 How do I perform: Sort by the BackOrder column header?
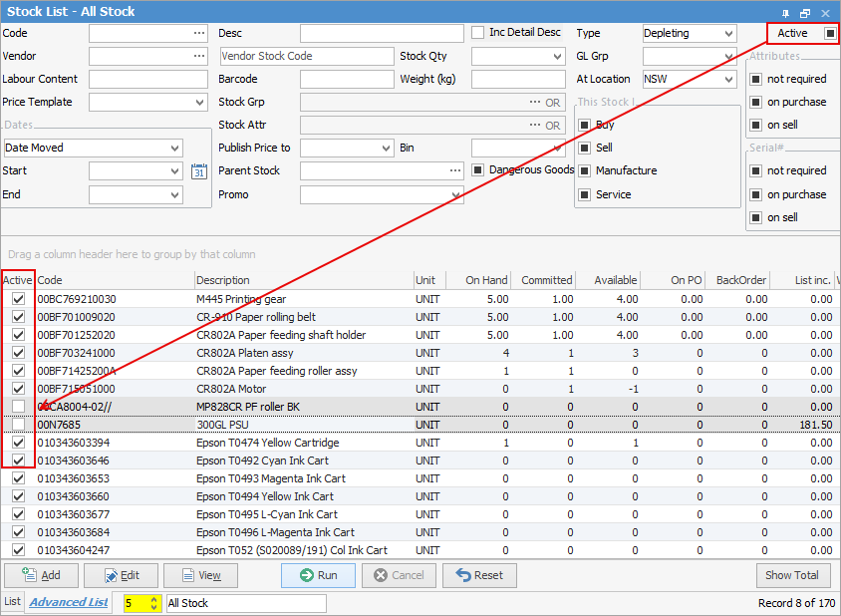click(x=737, y=280)
